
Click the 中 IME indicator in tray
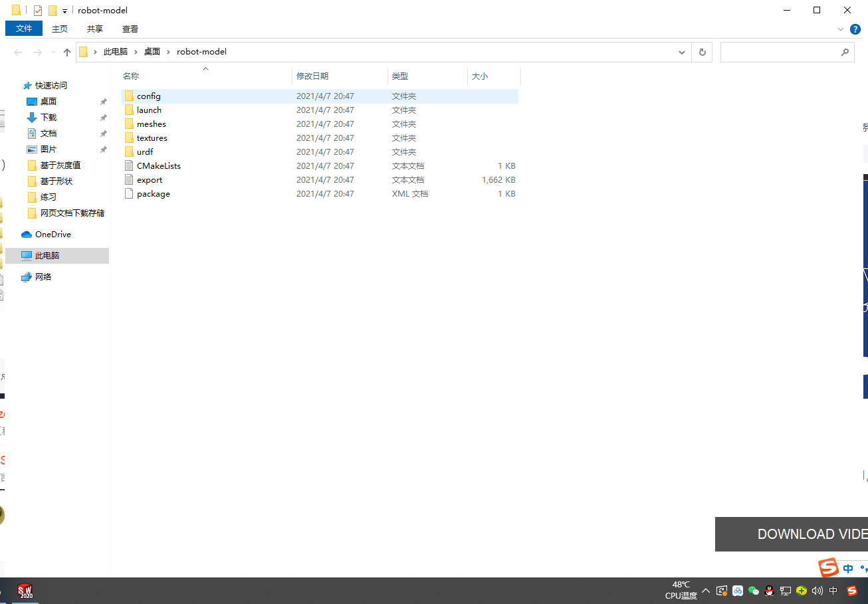coord(833,591)
